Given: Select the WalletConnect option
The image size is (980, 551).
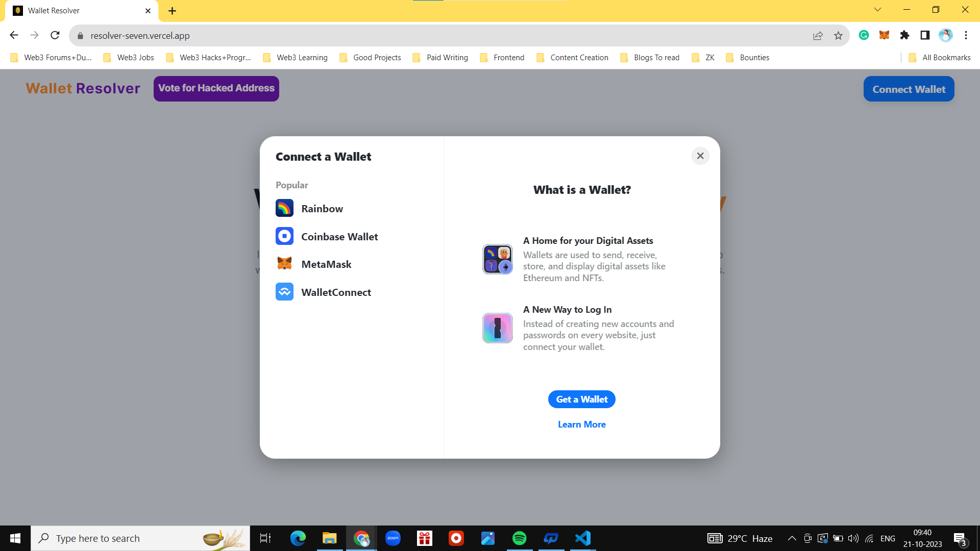Looking at the screenshot, I should click(336, 292).
